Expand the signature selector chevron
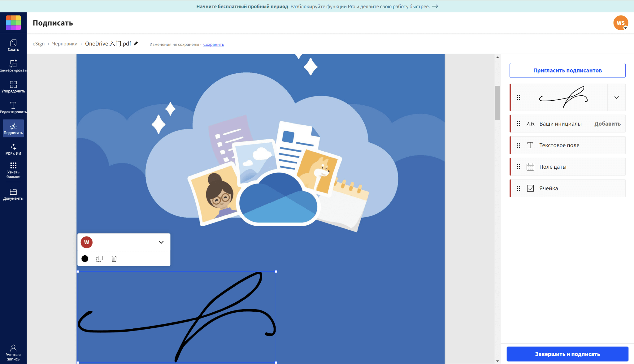Screen dimensions: 634x364 click(616, 97)
